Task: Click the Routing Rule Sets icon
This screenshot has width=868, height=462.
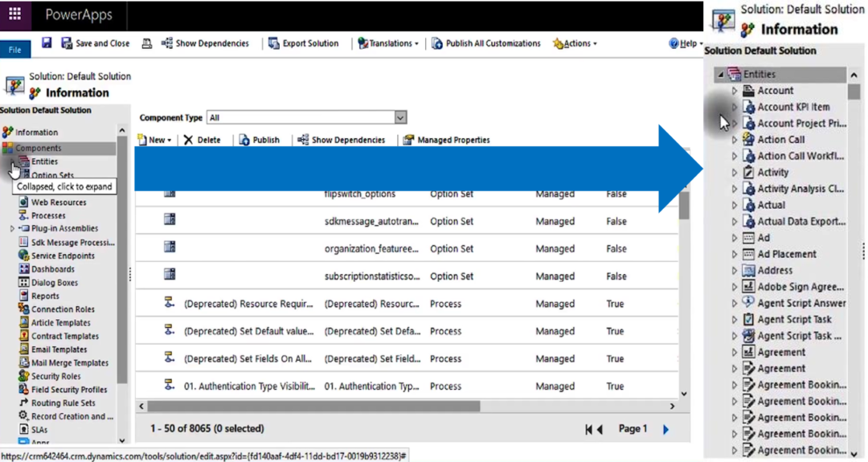Action: [x=23, y=403]
